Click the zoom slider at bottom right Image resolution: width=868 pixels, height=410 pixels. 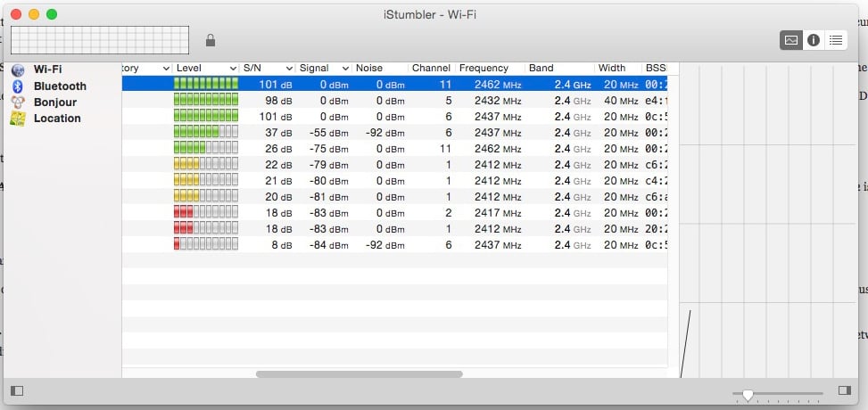pos(748,394)
